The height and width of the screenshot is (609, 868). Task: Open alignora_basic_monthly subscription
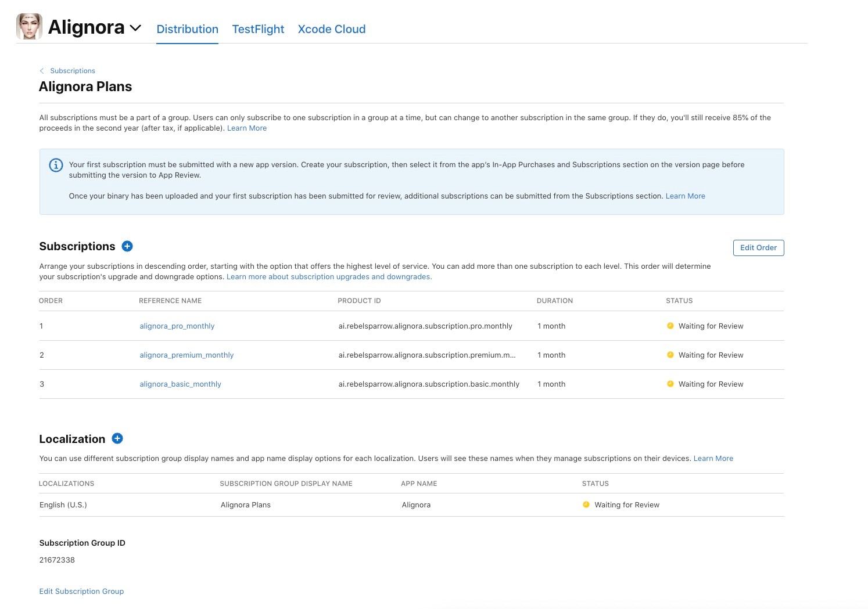(180, 384)
